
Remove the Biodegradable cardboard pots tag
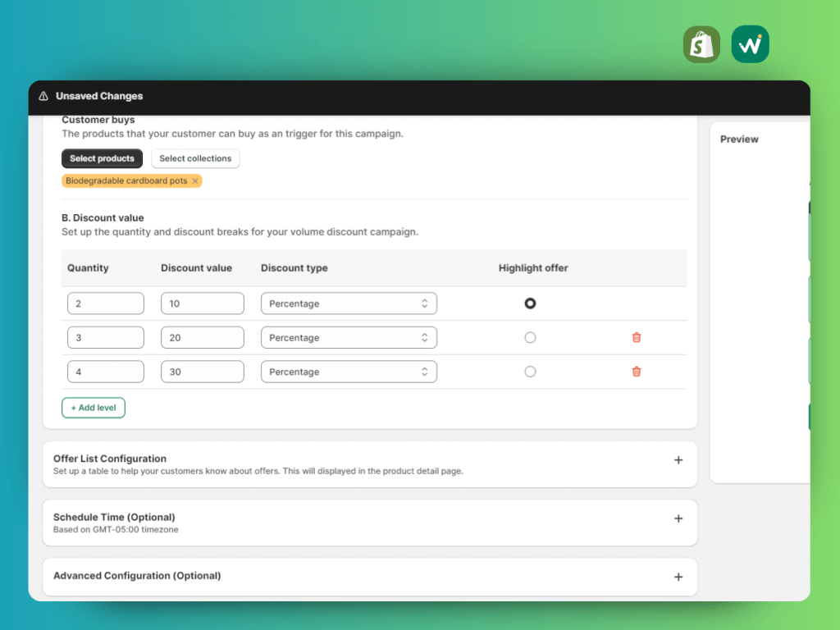click(x=195, y=181)
